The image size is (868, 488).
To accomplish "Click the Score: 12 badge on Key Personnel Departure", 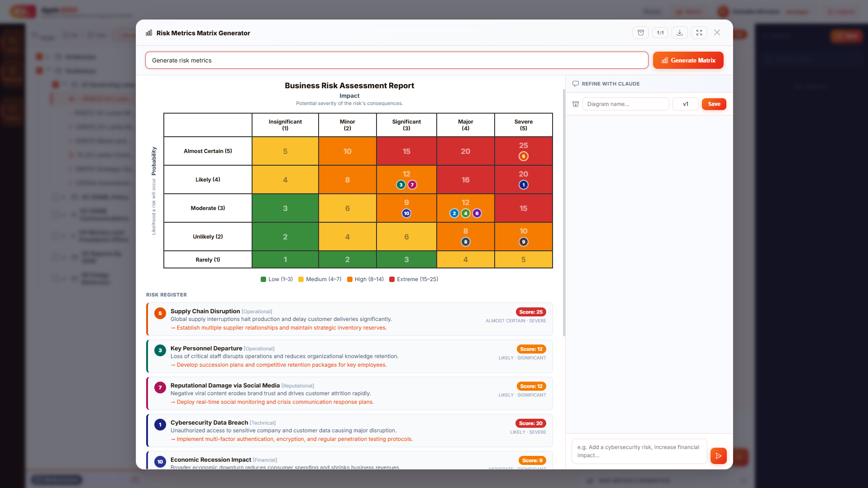I will (531, 349).
